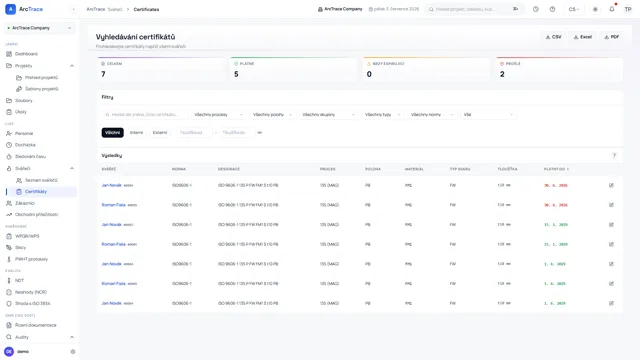Collapse the Svářeči section chevron
Viewport: 640px width, 360px height.
(x=72, y=168)
